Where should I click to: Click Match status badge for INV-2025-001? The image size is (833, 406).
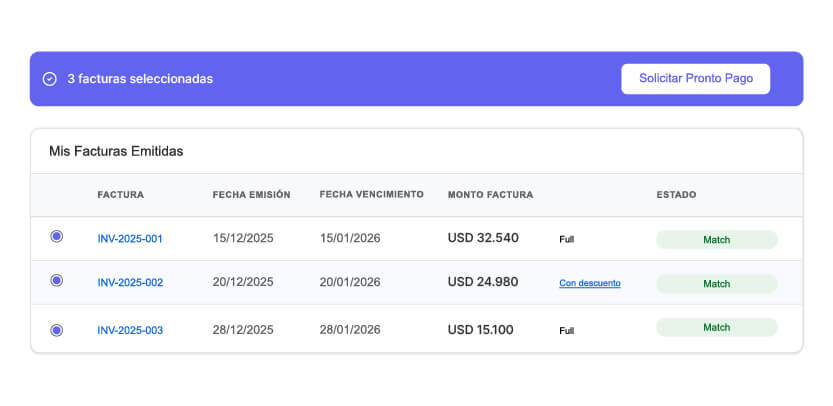point(716,239)
